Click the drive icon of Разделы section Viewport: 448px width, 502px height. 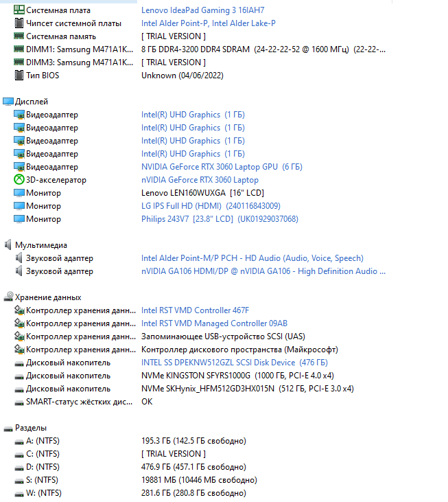coord(8,429)
